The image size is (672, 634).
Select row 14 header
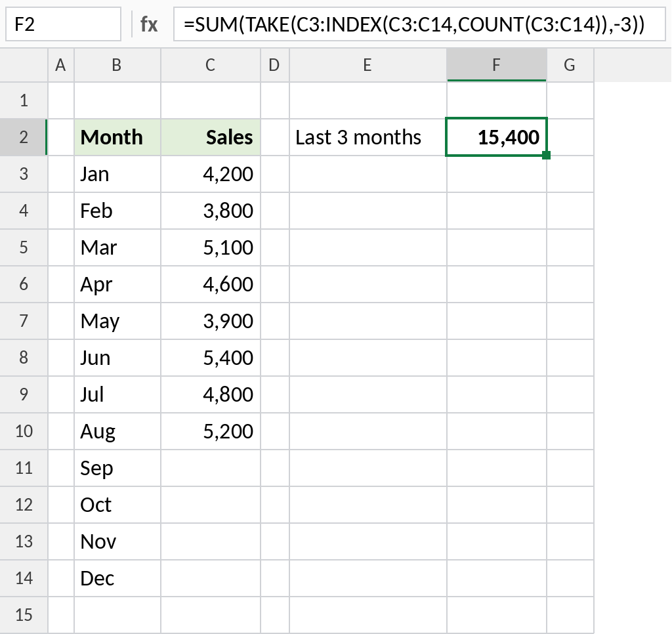(24, 578)
